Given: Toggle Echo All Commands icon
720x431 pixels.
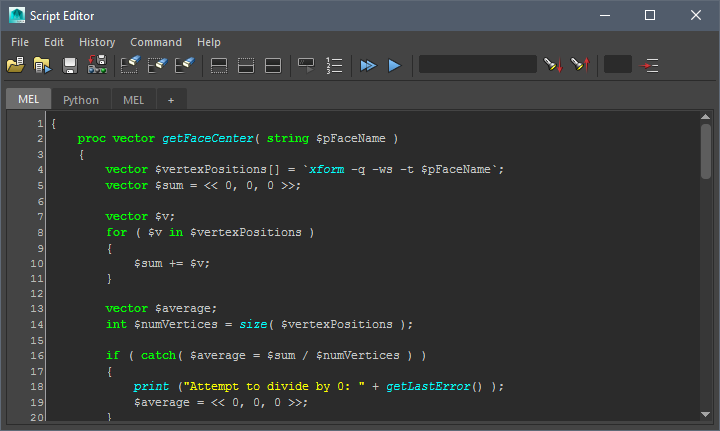Looking at the screenshot, I should 306,65.
